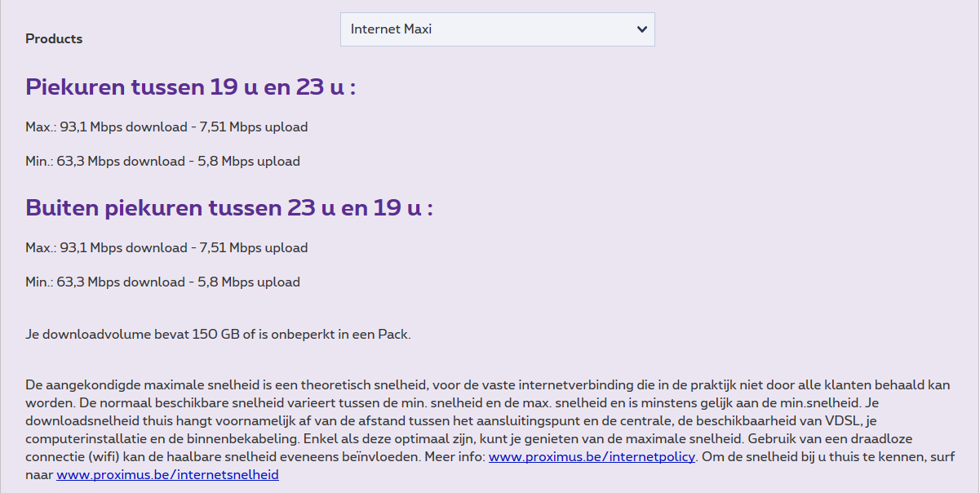Screen dimensions: 980x493
Task: Click the 'Buiten piekuren tussen 23 u en 19 u' heading
Action: point(228,208)
